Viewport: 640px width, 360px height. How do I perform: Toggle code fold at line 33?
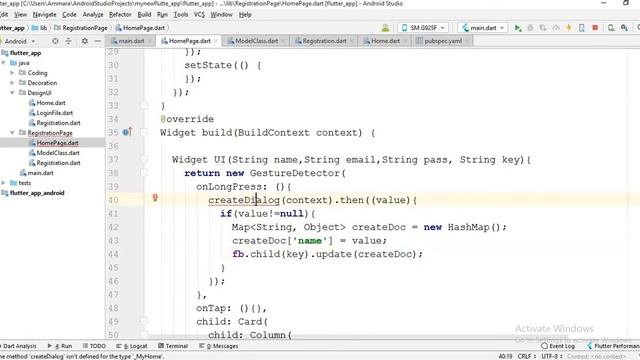144,106
